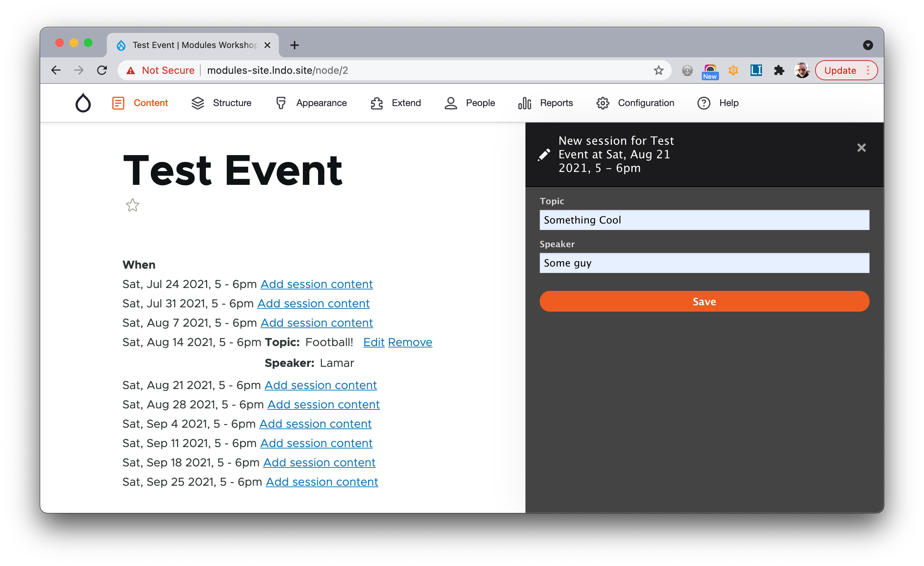Reload the page with refresh icon

click(102, 70)
